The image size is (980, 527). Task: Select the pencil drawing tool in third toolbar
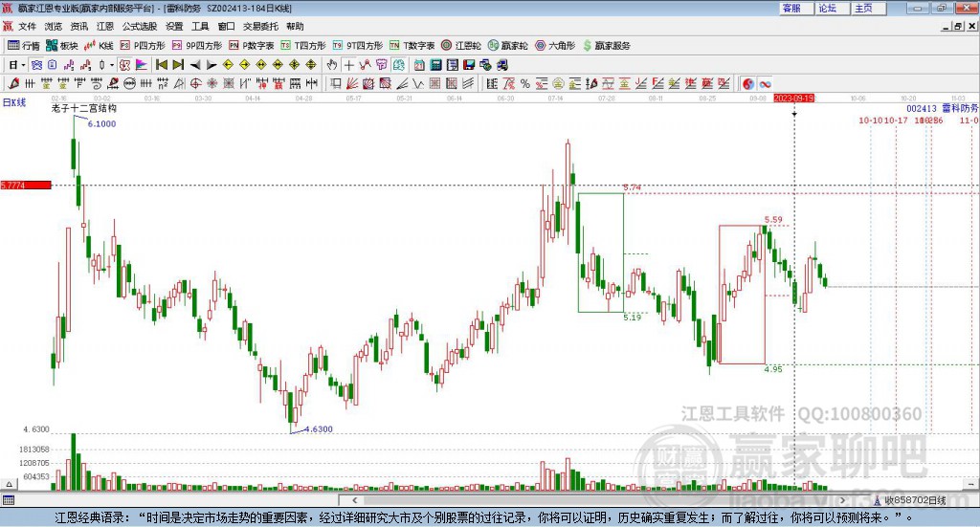tap(13, 83)
